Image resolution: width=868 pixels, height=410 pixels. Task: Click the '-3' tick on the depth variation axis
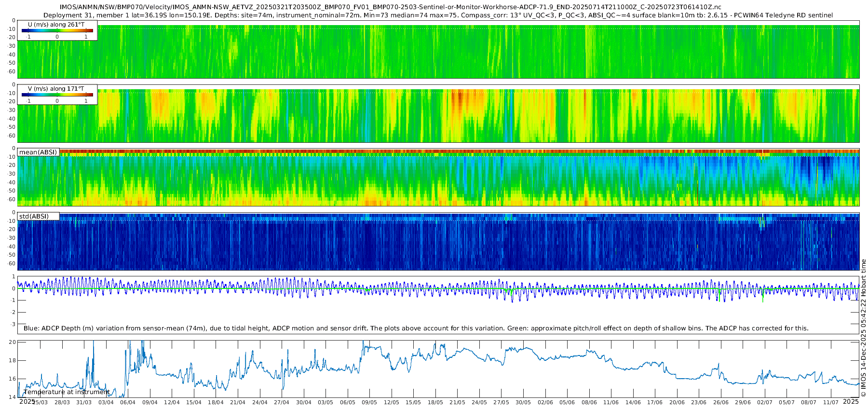[13, 324]
